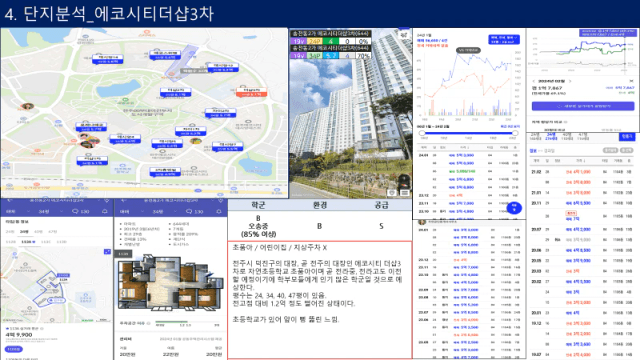Click the 오송중 (85% 이상) cell

coord(258,226)
